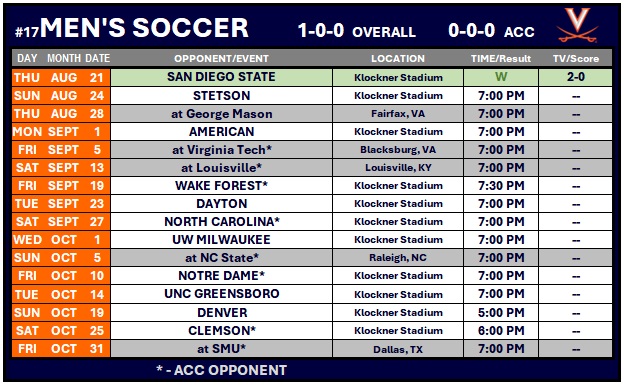Click the 1-0-0 OVERALL record text
Viewport: 625px width, 386px height.
pos(357,31)
